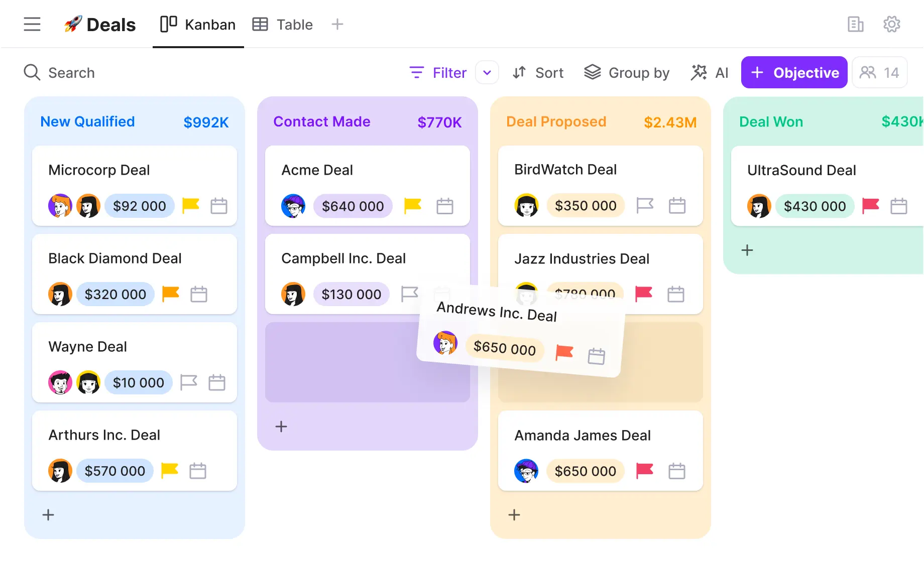Click the AI magic wand icon
The width and height of the screenshot is (924, 562).
(x=699, y=73)
